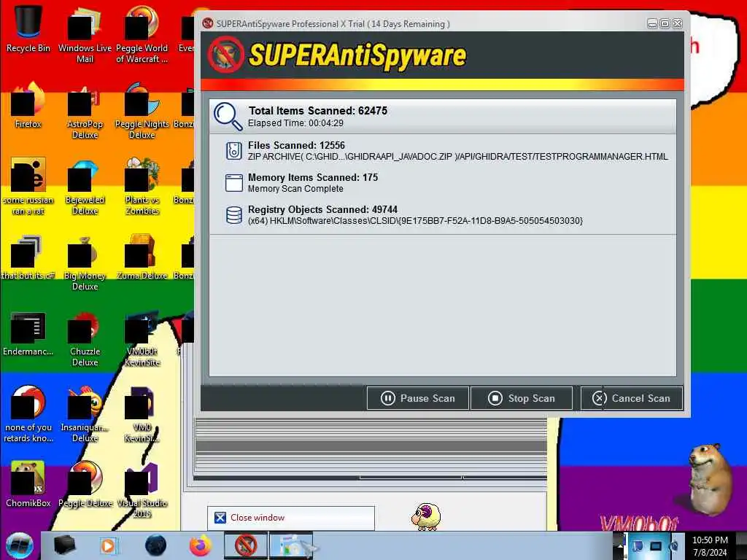Launch Bejeweled Deluxe desktop icon
Screen dimensions: 747x560
[85, 187]
